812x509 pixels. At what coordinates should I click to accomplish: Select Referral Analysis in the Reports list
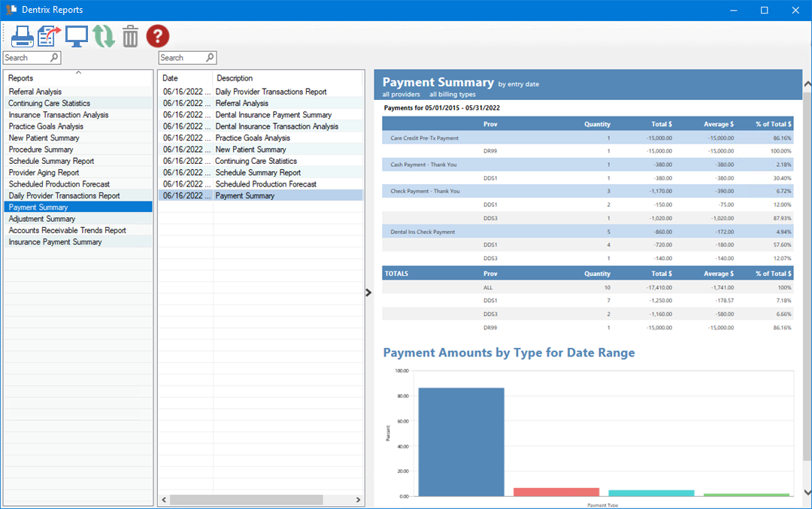(35, 92)
